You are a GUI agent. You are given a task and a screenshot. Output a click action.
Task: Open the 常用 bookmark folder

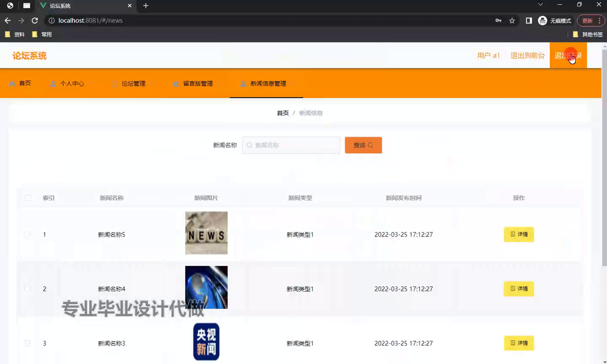(42, 35)
